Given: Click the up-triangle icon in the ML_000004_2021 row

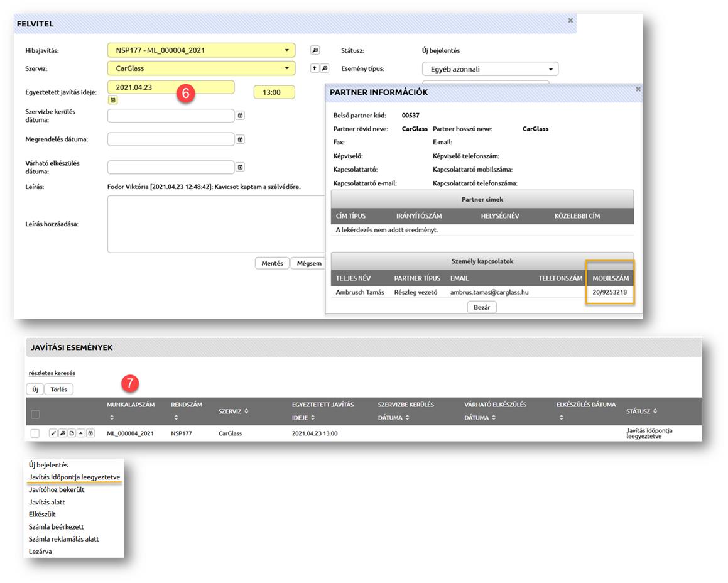Looking at the screenshot, I should 81,433.
